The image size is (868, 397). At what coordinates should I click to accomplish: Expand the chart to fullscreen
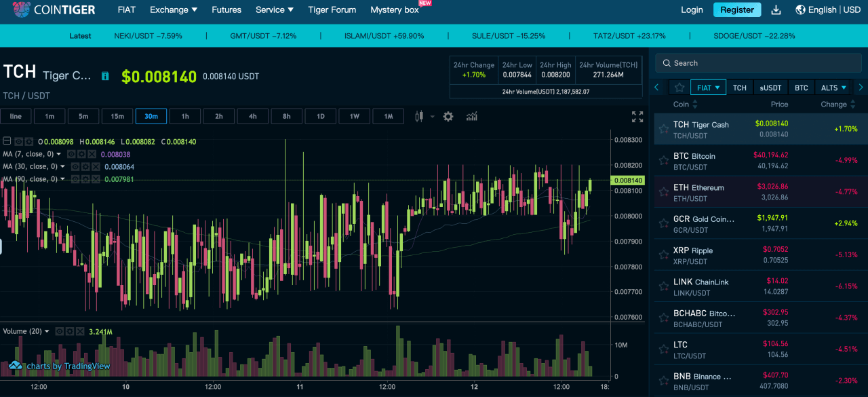pyautogui.click(x=637, y=117)
